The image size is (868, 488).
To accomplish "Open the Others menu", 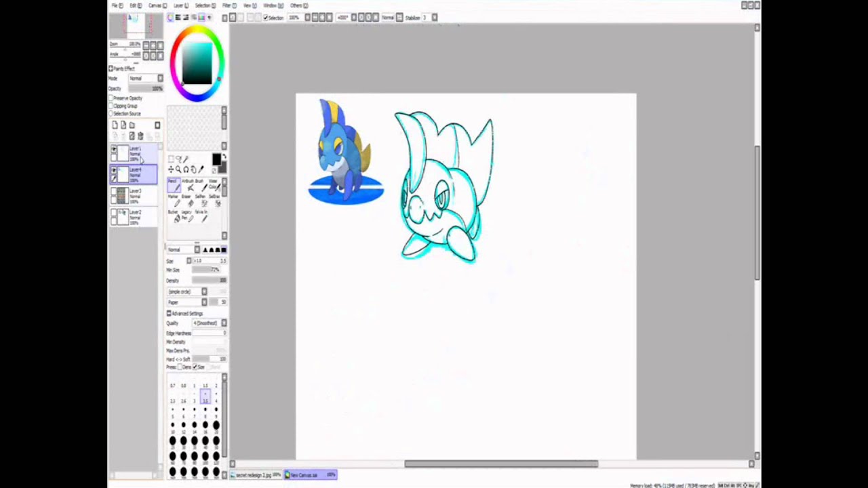I will point(299,5).
